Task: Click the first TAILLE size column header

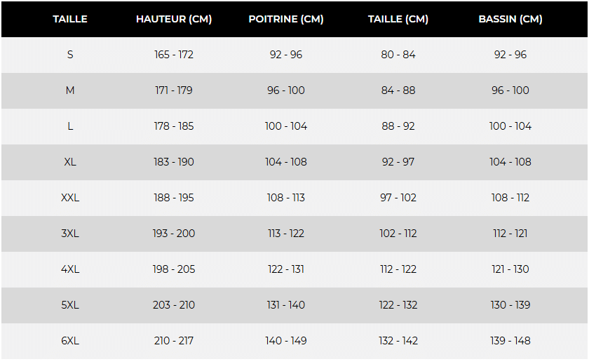Action: (x=70, y=19)
